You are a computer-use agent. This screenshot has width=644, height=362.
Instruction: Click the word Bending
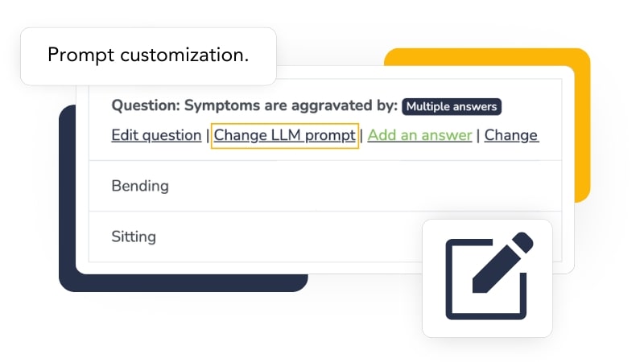[140, 186]
